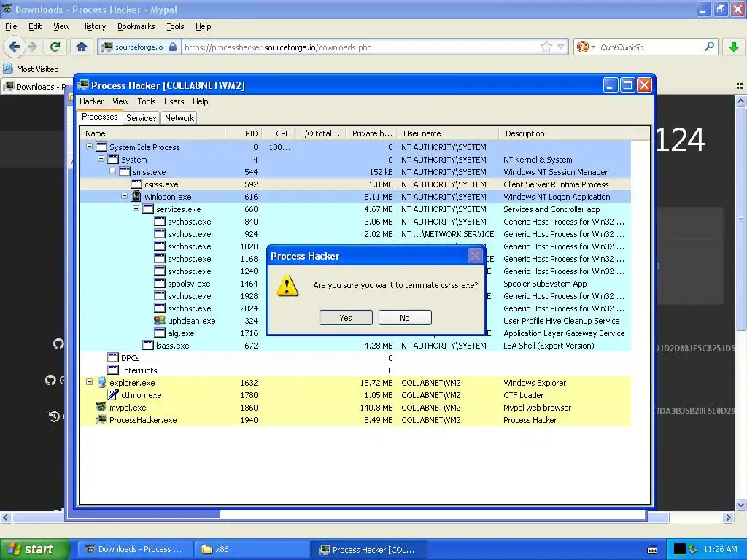Open the Most Visited bookmarks folder

[x=31, y=69]
